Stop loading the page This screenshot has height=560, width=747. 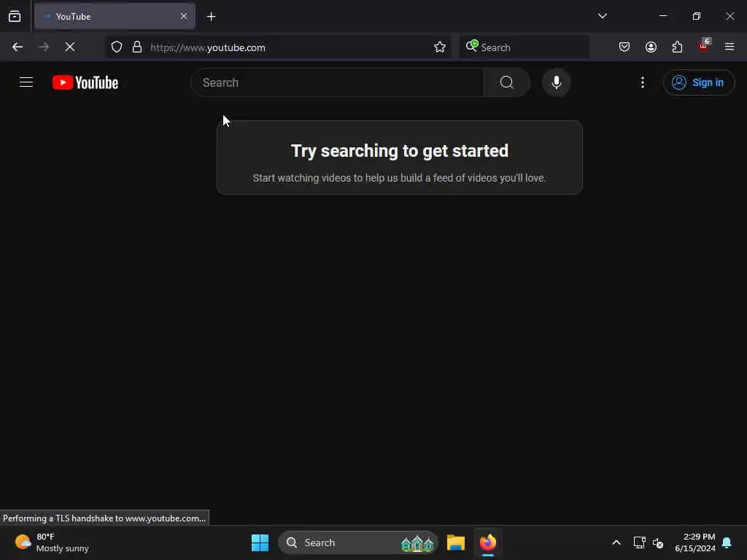tap(70, 47)
